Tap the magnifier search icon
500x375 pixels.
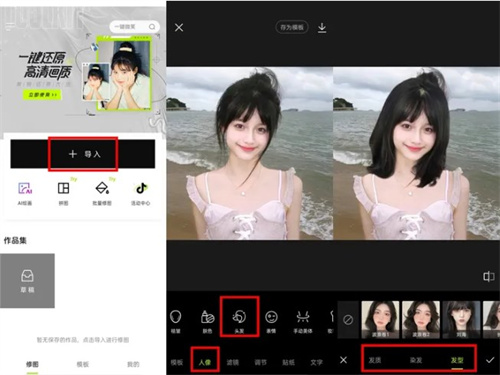pyautogui.click(x=152, y=27)
